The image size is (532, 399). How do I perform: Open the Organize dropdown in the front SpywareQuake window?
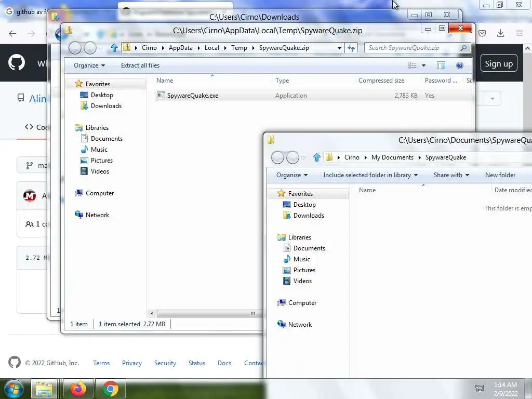pos(292,175)
